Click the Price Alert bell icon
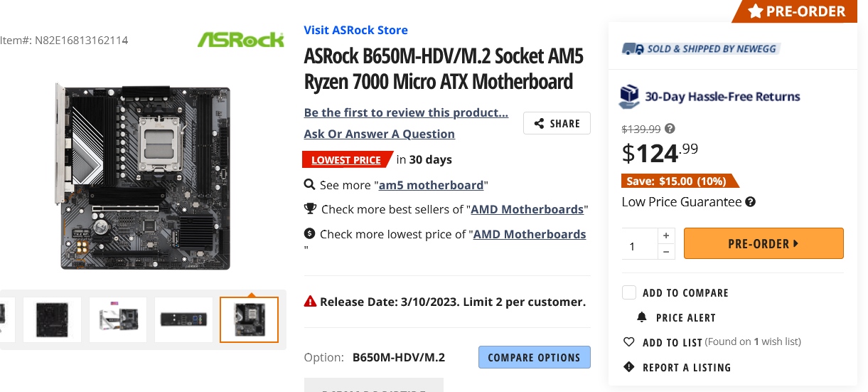 click(x=642, y=317)
